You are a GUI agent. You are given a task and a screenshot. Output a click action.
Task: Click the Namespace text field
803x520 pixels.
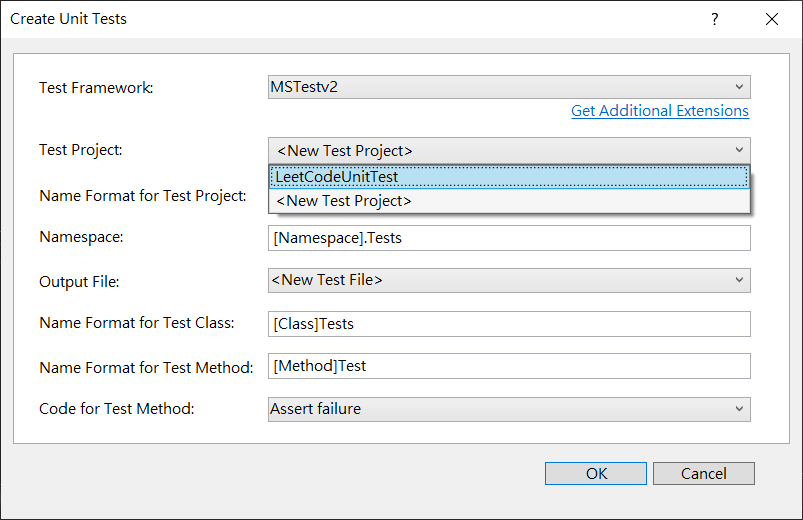tap(509, 238)
